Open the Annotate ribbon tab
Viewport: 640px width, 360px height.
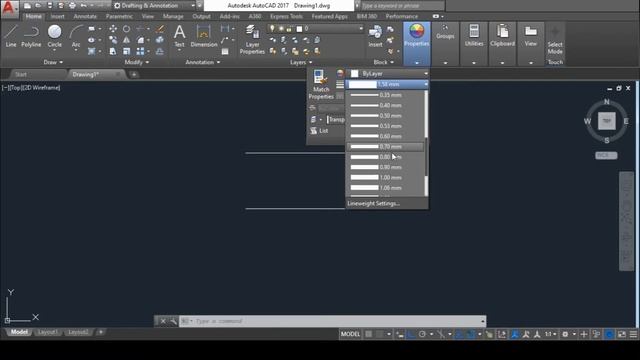pyautogui.click(x=85, y=16)
